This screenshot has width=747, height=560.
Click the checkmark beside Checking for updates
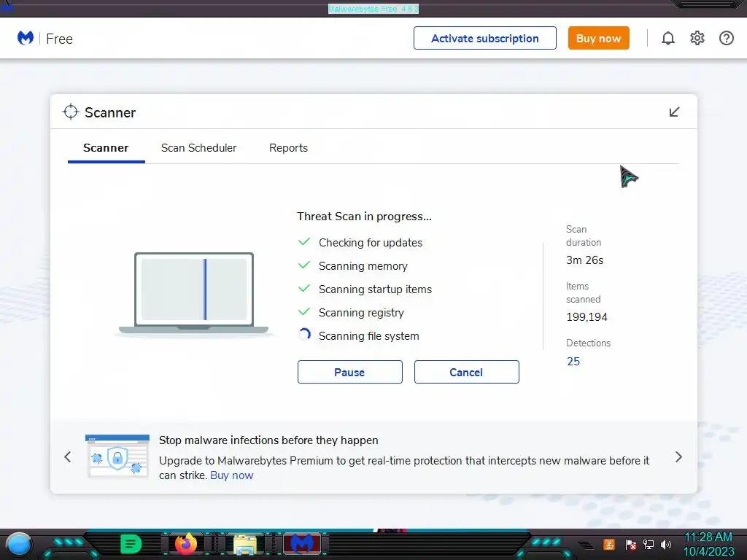tap(304, 241)
